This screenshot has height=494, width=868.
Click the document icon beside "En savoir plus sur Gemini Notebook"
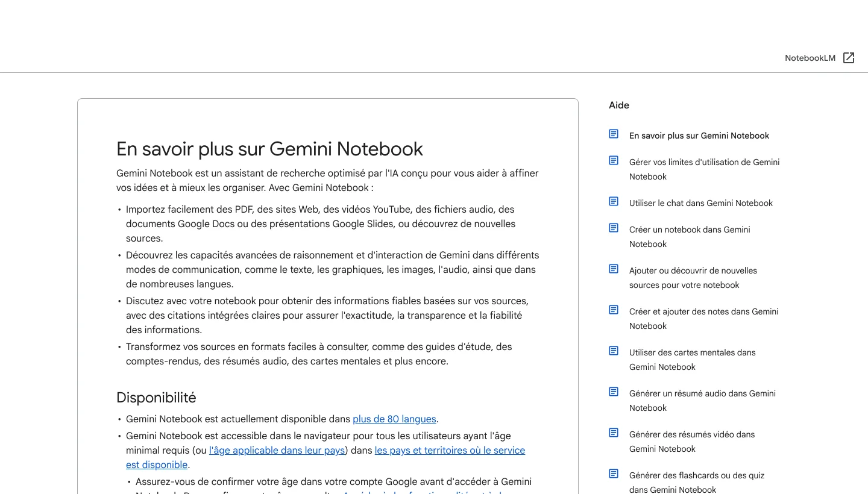point(614,134)
